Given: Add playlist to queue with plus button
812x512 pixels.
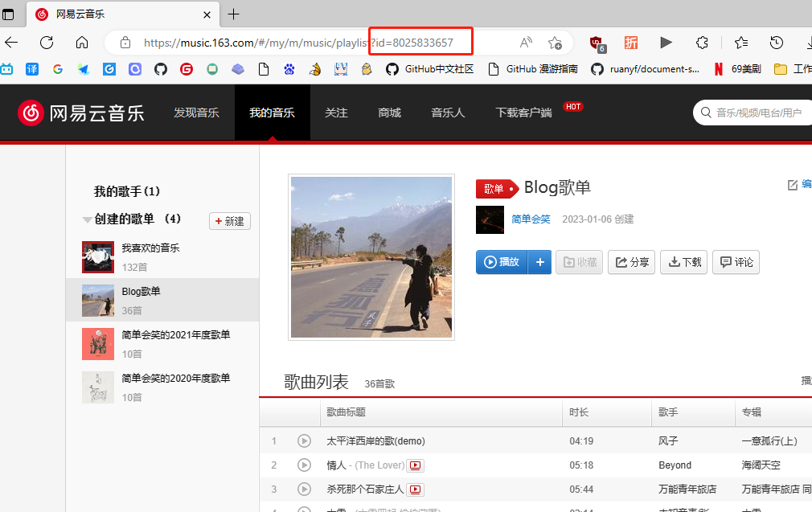Looking at the screenshot, I should pos(539,262).
